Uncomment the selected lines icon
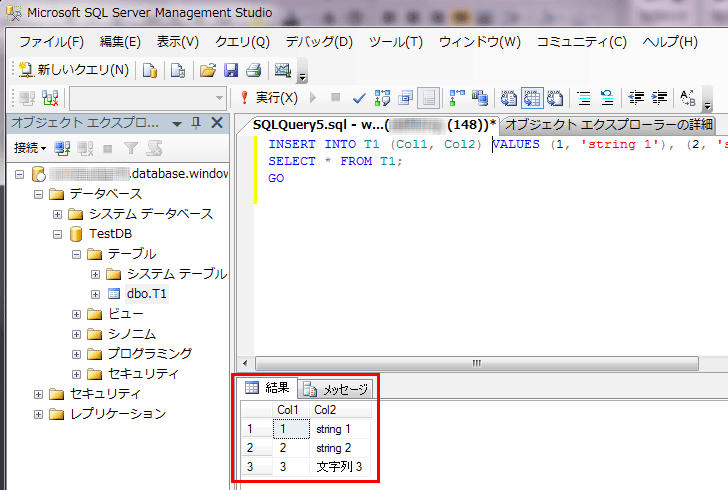The image size is (728, 490). [607, 98]
